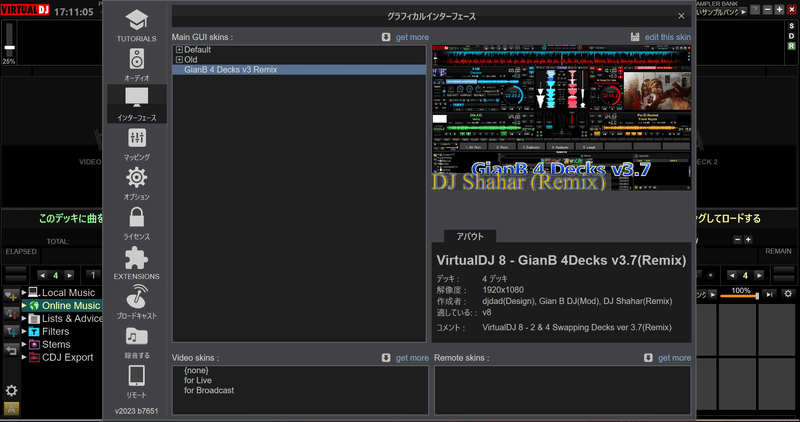Expand the CDJ Export tree node
The image size is (800, 422).
click(24, 357)
